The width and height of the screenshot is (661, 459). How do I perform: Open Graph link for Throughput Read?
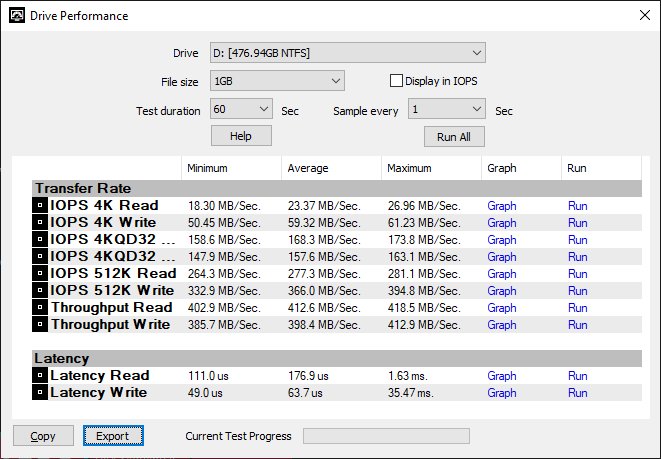tap(502, 308)
